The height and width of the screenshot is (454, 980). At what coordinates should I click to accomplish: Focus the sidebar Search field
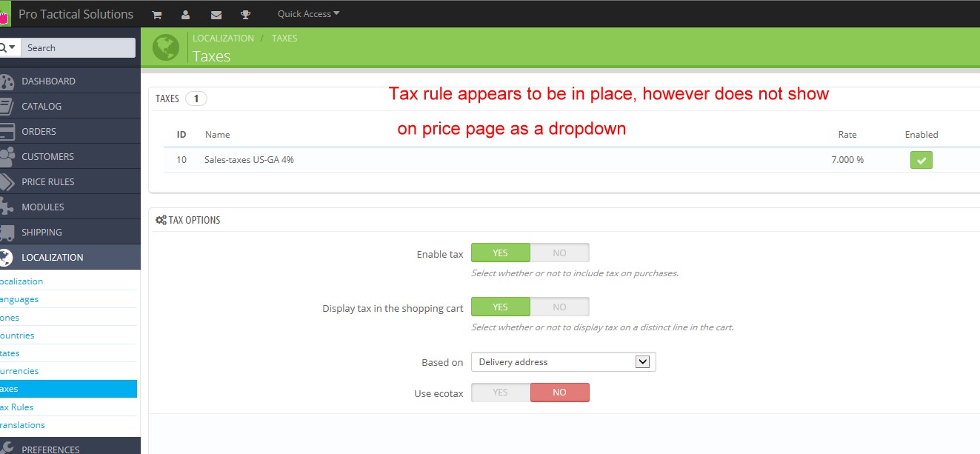(78, 47)
